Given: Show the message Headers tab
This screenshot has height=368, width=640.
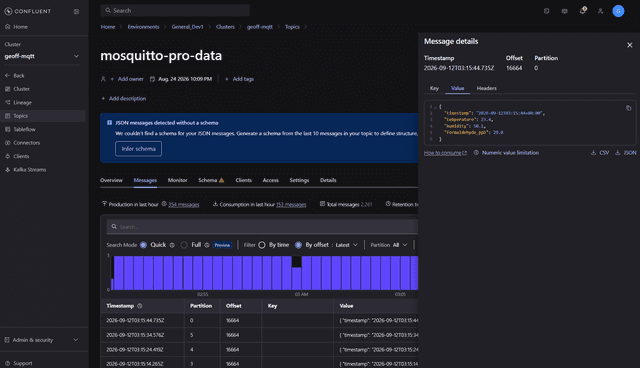Looking at the screenshot, I should click(x=487, y=88).
